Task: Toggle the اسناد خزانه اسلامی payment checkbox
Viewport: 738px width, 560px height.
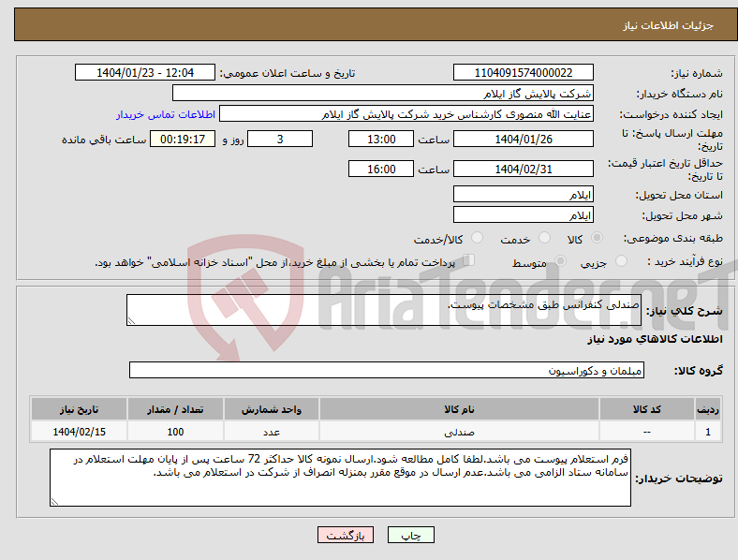Action: (x=468, y=260)
